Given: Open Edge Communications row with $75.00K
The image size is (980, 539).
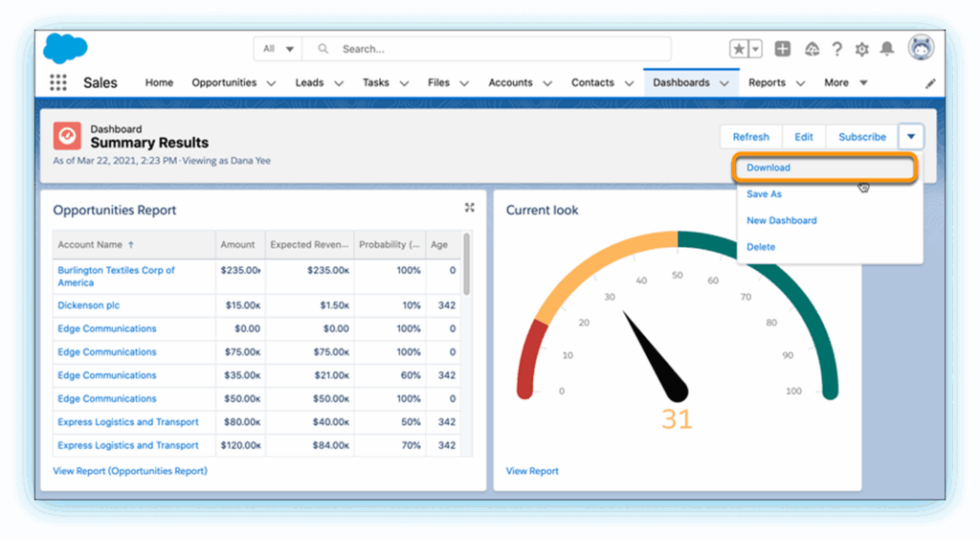Looking at the screenshot, I should click(107, 352).
